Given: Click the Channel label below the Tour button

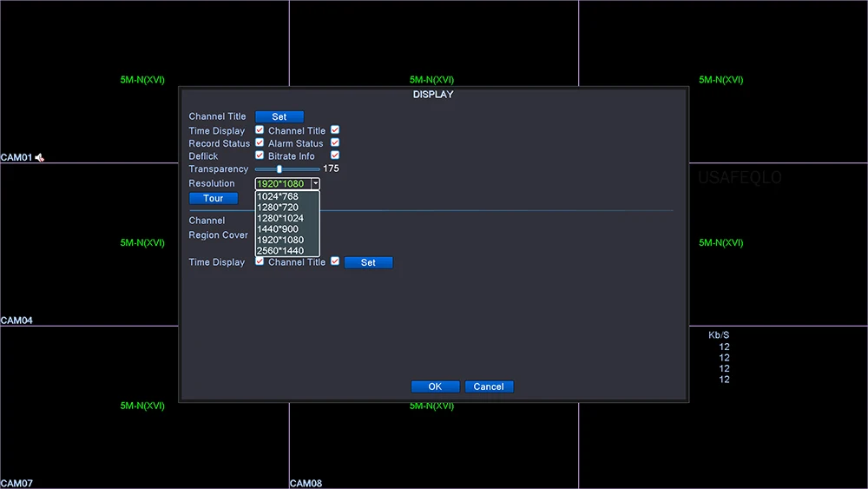Looking at the screenshot, I should [207, 221].
